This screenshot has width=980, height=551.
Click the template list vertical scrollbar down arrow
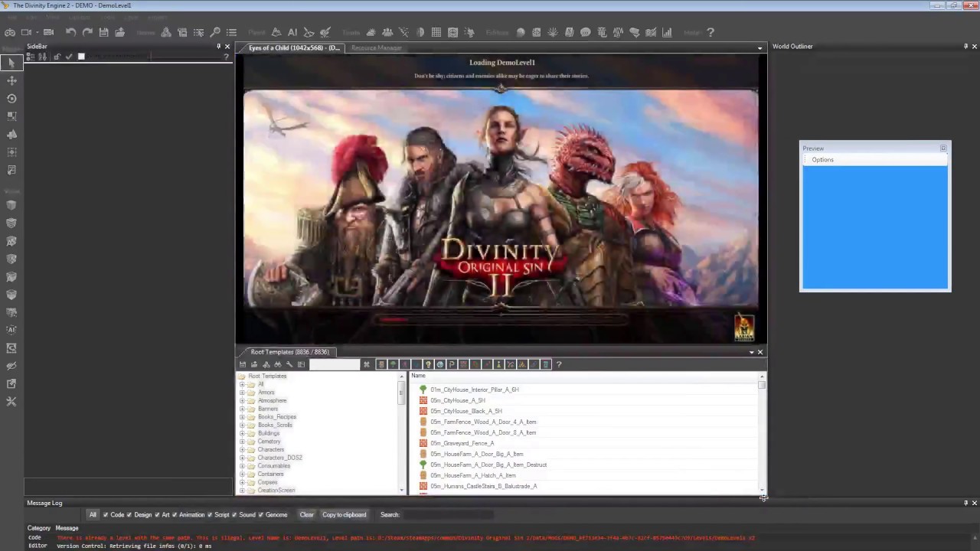click(x=762, y=491)
